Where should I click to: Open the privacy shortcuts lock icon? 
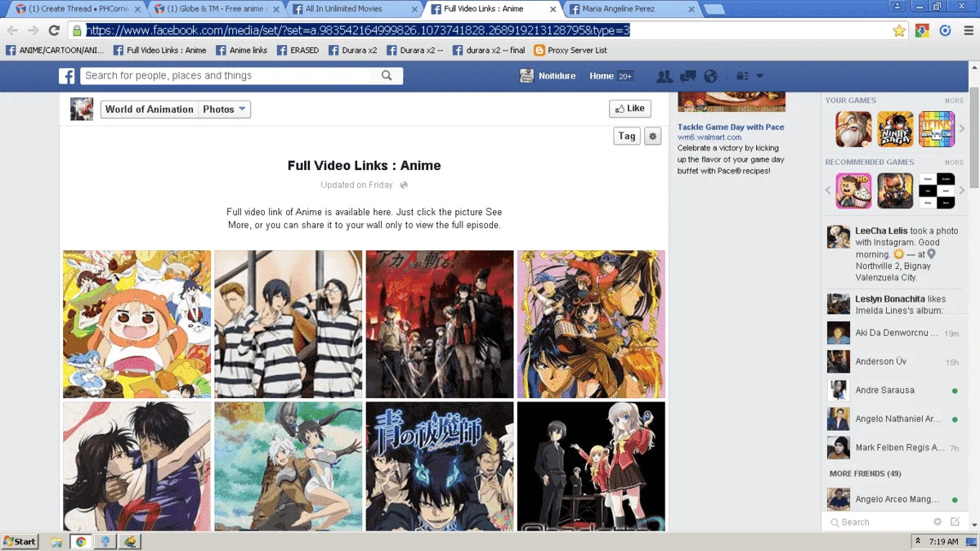[742, 76]
